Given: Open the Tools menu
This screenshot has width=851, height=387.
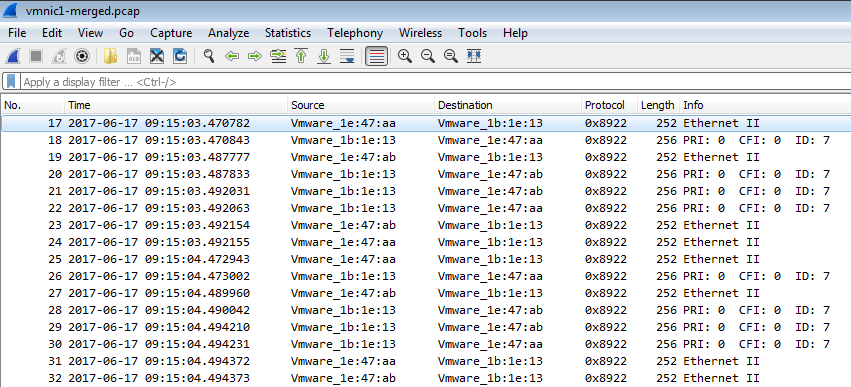Looking at the screenshot, I should [472, 33].
